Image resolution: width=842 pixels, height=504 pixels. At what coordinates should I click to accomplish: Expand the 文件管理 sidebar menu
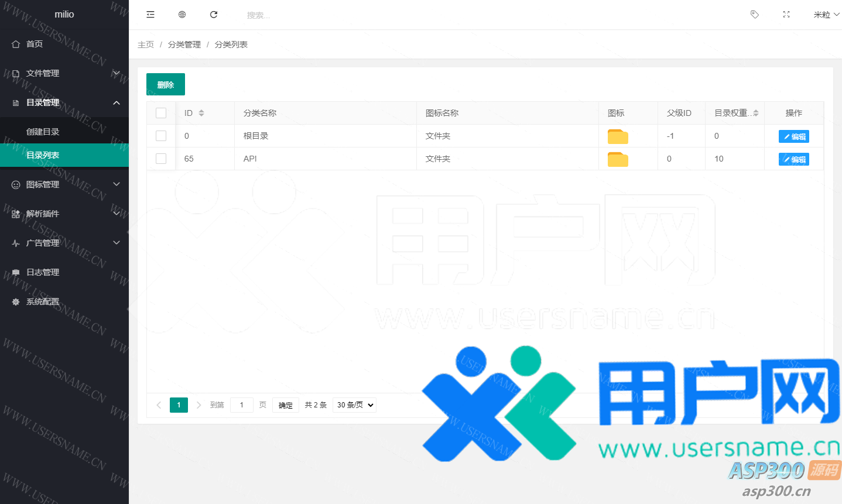pos(64,73)
